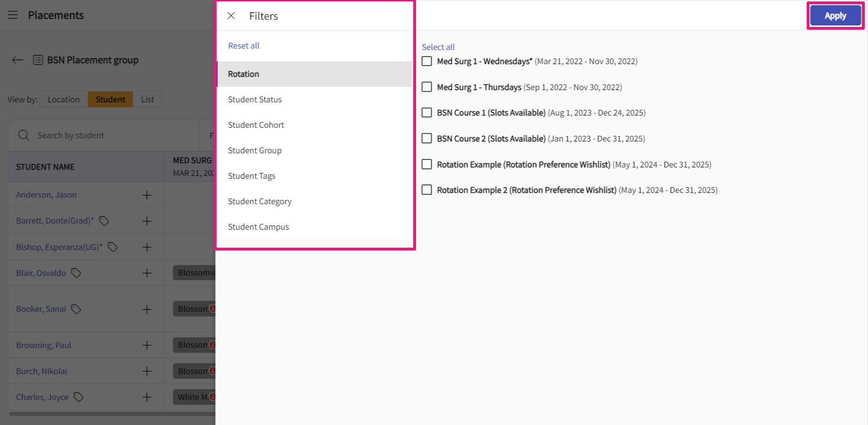Tick BSN Course 1 (Slots Available) checkbox
The image size is (868, 425).
pos(427,113)
